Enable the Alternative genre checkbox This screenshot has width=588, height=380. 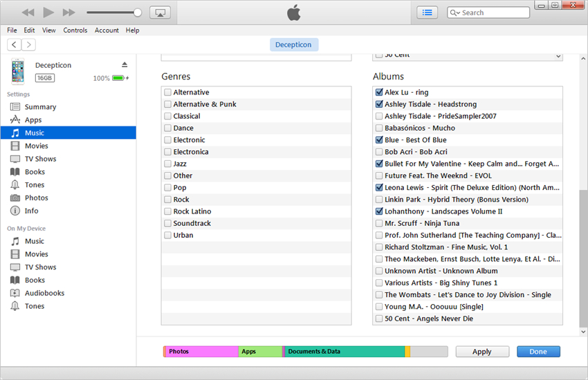coord(168,93)
